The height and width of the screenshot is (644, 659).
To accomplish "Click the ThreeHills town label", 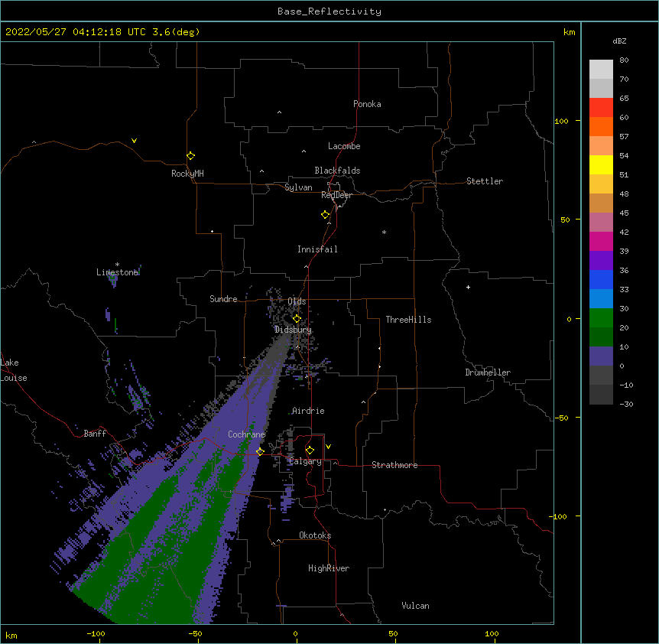I will [x=408, y=320].
